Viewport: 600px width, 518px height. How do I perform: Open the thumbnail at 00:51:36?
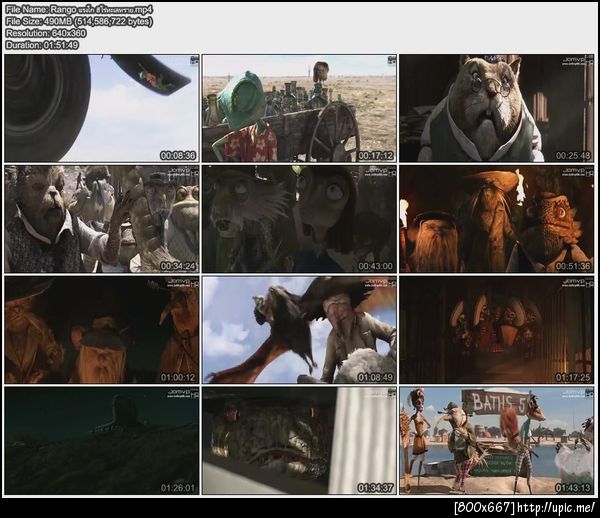click(x=497, y=219)
